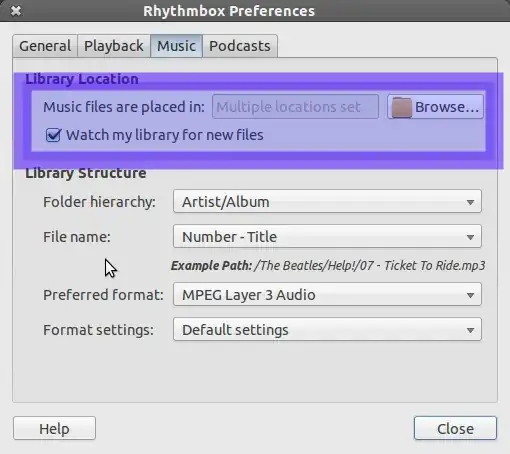This screenshot has width=510, height=454.
Task: Click the Help button
Action: tap(54, 428)
